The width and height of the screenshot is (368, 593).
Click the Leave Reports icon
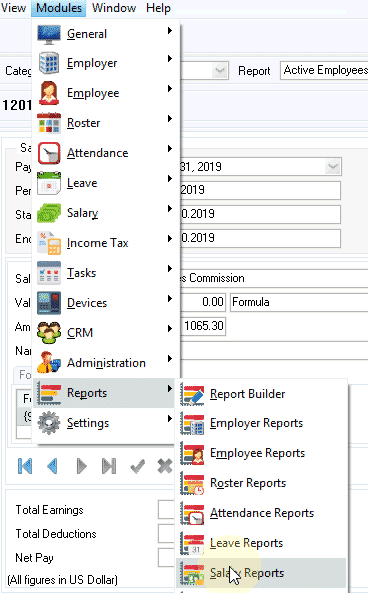(x=192, y=543)
